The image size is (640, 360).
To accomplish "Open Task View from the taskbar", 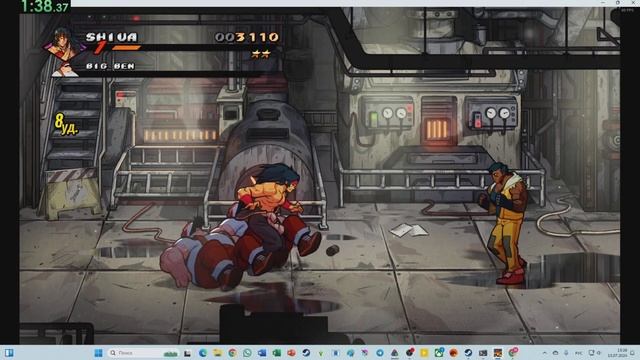I will [187, 353].
